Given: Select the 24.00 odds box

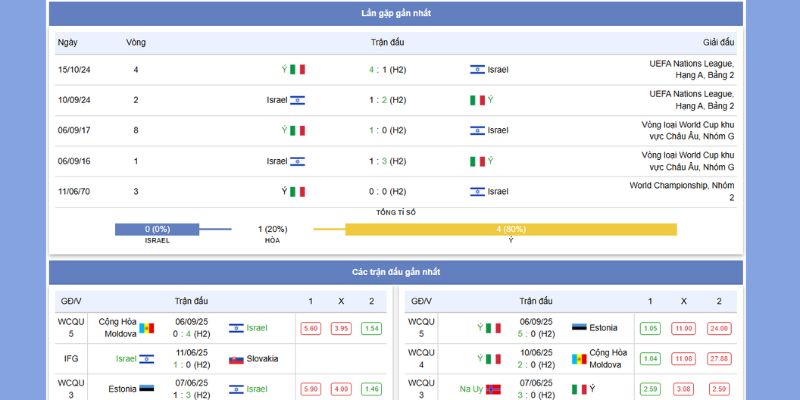Looking at the screenshot, I should point(718,329).
